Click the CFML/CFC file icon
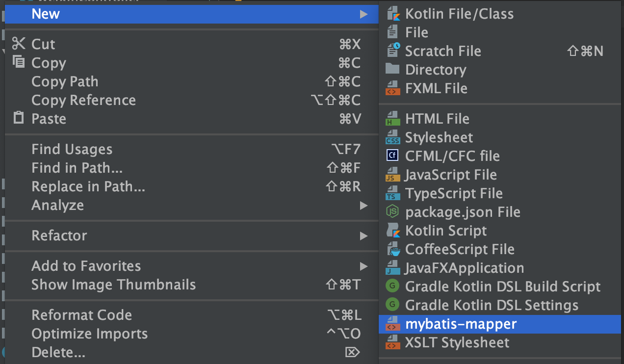The width and height of the screenshot is (624, 364). click(x=393, y=156)
